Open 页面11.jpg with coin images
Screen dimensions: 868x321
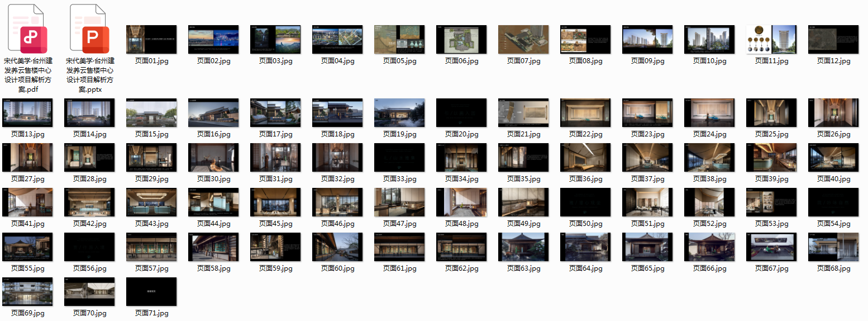[x=771, y=39]
